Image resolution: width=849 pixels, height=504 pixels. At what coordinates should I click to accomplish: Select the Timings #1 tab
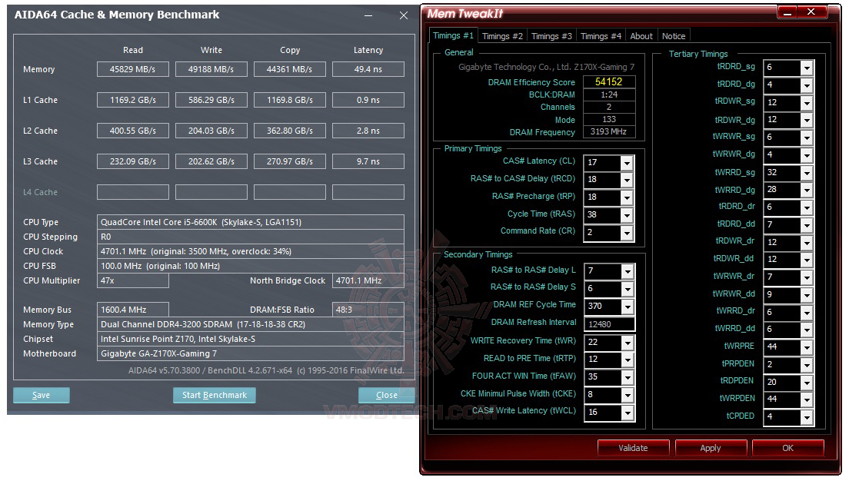[x=453, y=35]
